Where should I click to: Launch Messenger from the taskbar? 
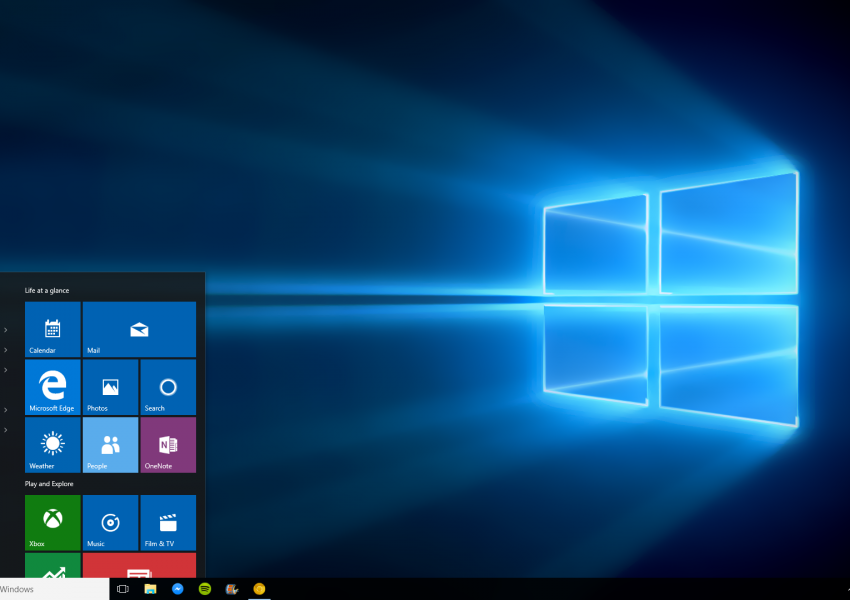click(177, 589)
